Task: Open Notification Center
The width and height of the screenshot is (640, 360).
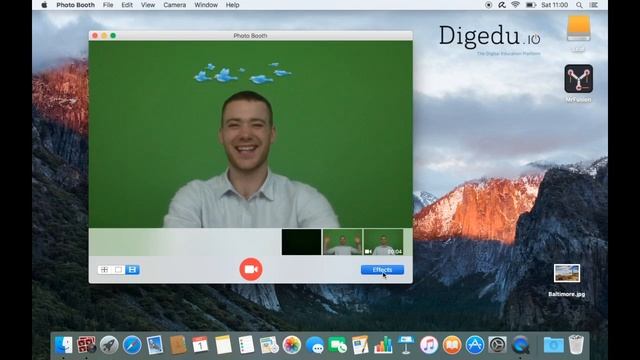Action: [594, 5]
